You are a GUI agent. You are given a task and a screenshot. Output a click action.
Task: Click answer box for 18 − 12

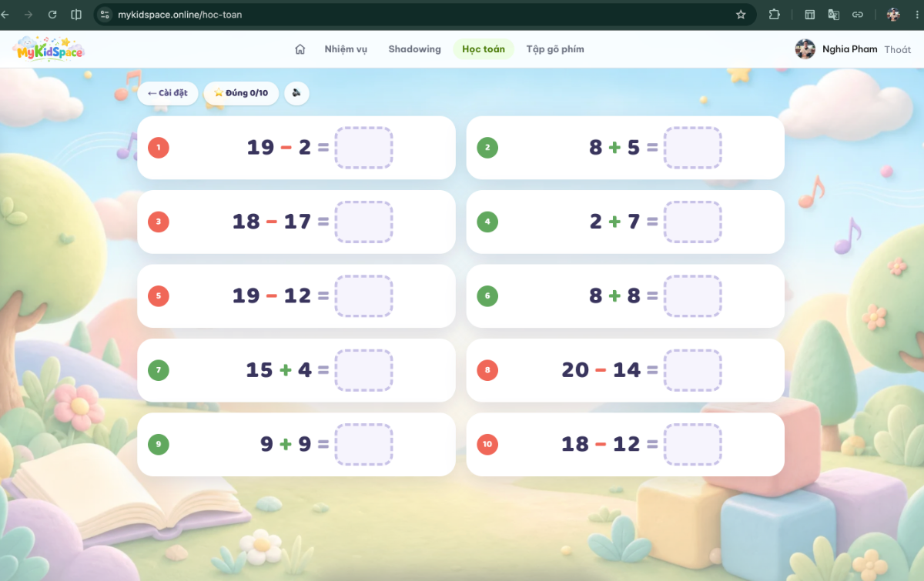(693, 444)
